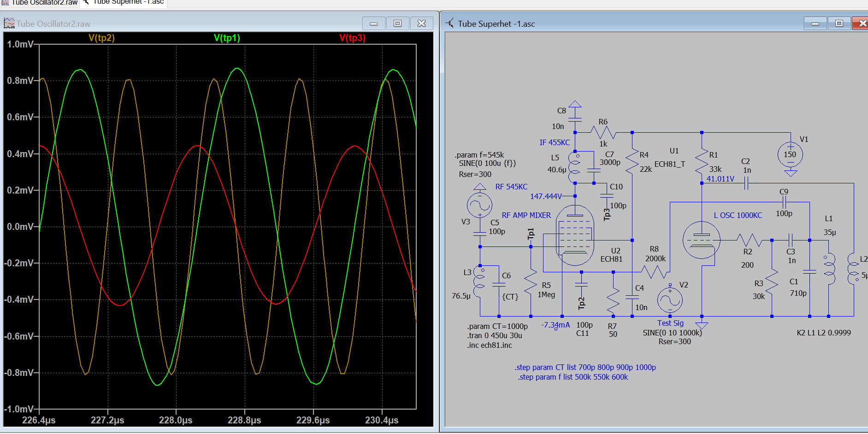This screenshot has height=434, width=868.
Task: Minimize the Tube Oscillator2.raw waveform window
Action: coord(374,23)
